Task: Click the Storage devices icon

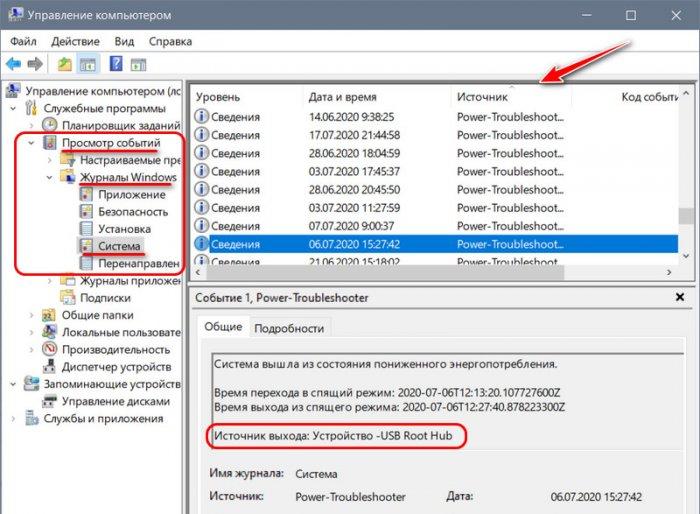Action: point(31,384)
